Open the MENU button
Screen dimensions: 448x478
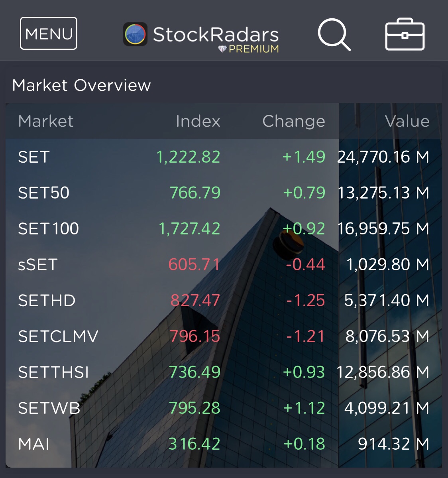[x=49, y=33]
